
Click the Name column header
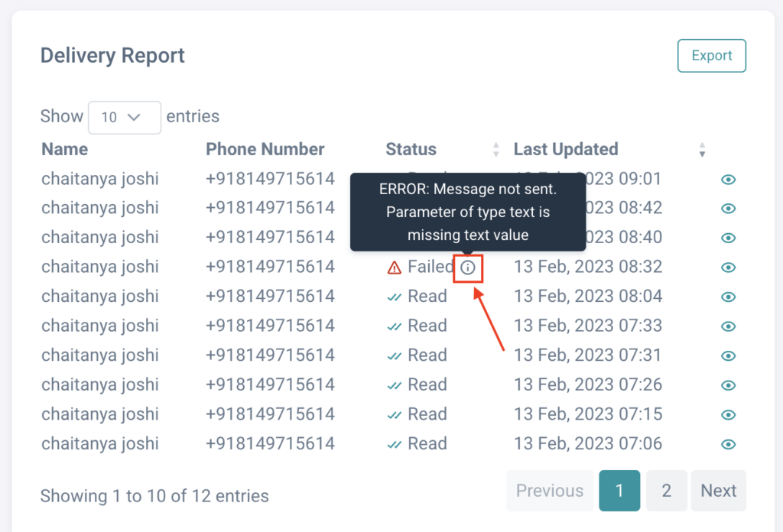[x=64, y=149]
